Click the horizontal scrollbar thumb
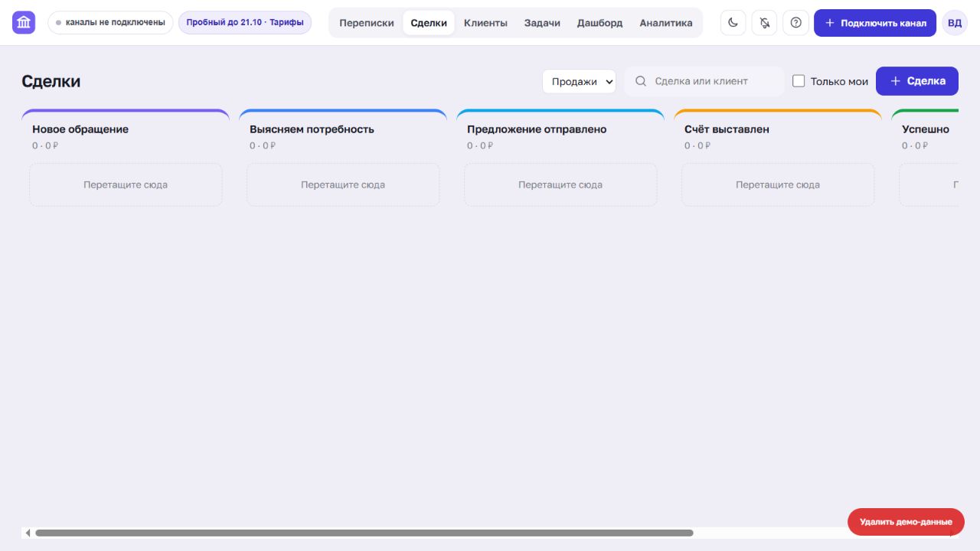 [x=364, y=533]
